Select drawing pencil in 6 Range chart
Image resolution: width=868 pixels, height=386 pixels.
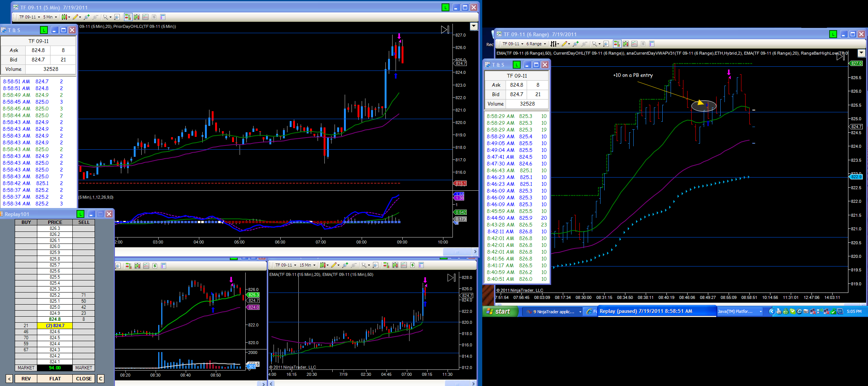pos(565,44)
